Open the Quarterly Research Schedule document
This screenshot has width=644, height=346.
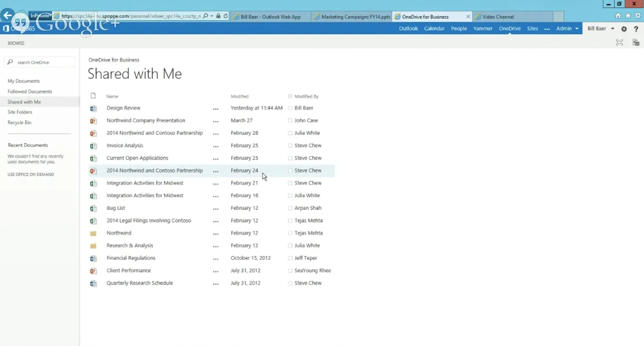click(140, 283)
